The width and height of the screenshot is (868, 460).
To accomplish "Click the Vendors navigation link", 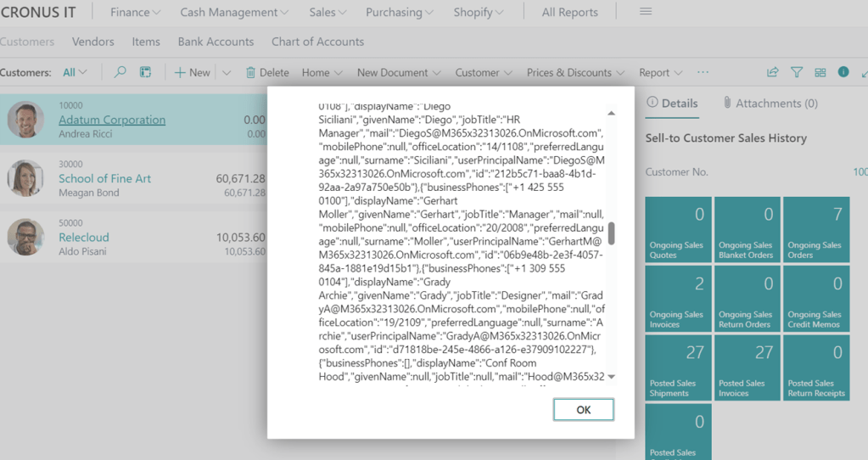I will click(93, 42).
